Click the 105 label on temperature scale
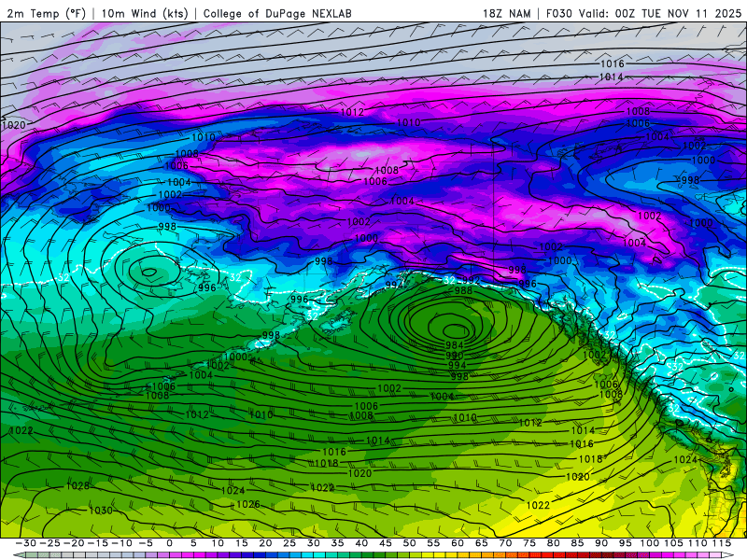The image size is (747, 560). pos(673,543)
